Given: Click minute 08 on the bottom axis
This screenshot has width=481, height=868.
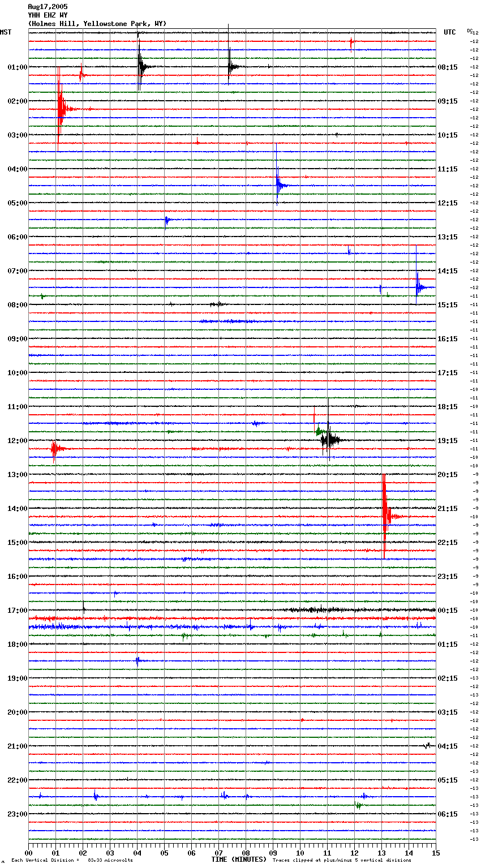Looking at the screenshot, I should (x=246, y=853).
